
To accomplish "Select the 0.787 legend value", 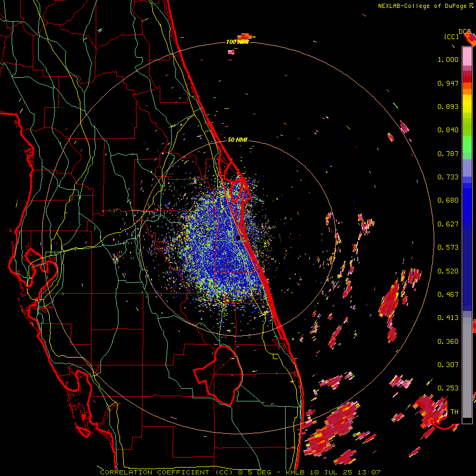I will 448,153.
